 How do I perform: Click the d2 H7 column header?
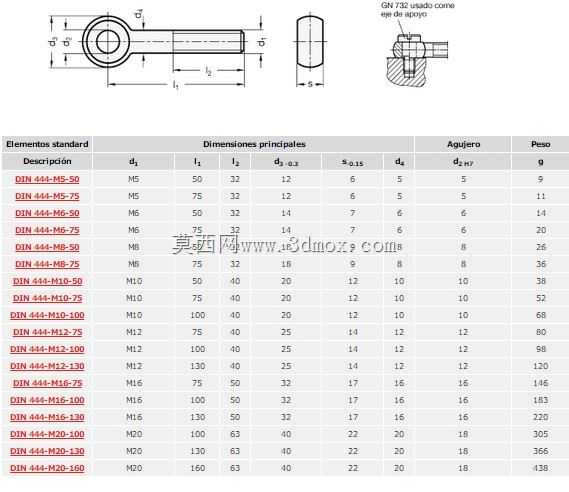click(x=463, y=161)
